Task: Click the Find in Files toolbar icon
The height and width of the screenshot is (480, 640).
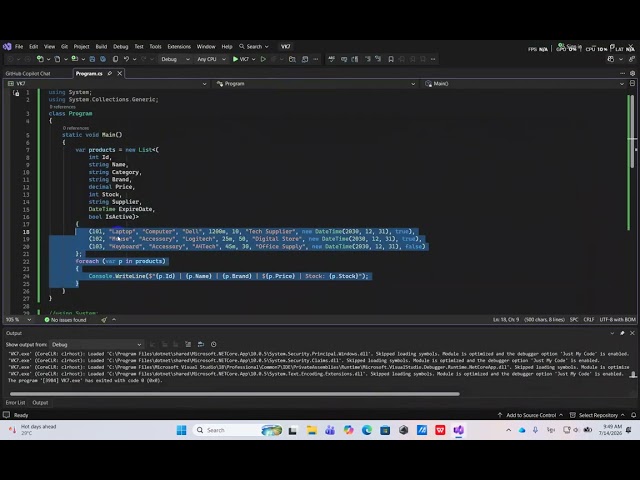Action: click(x=292, y=59)
